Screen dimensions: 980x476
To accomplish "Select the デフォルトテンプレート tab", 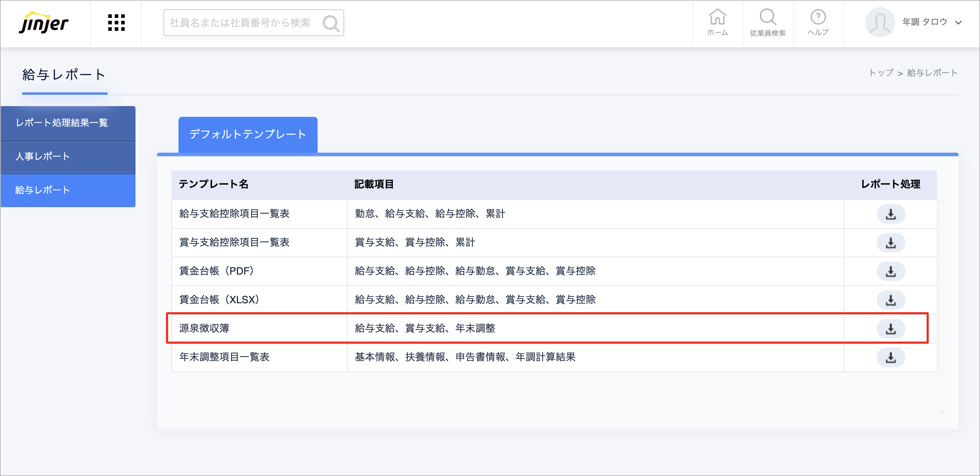I will click(248, 134).
